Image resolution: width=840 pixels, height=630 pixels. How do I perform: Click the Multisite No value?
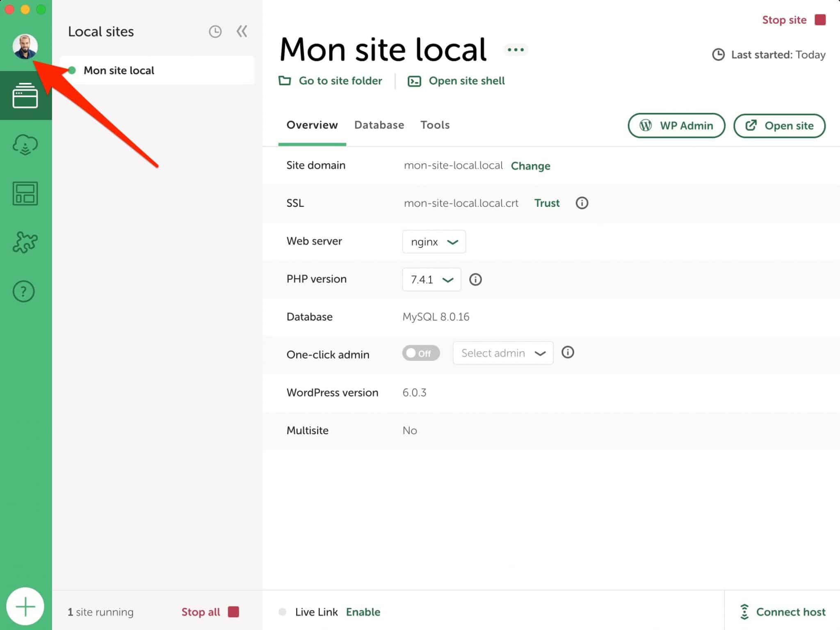[x=410, y=430]
